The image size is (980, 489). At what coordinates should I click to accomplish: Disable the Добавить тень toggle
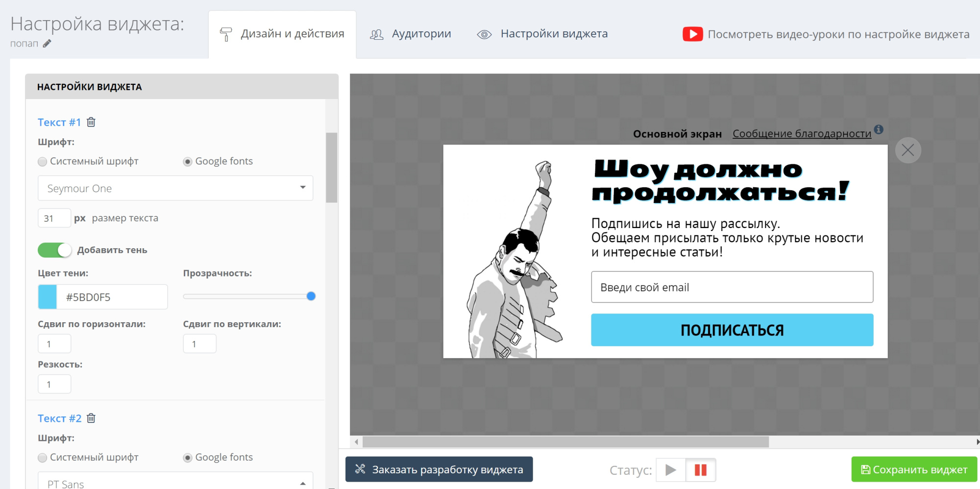(x=54, y=250)
